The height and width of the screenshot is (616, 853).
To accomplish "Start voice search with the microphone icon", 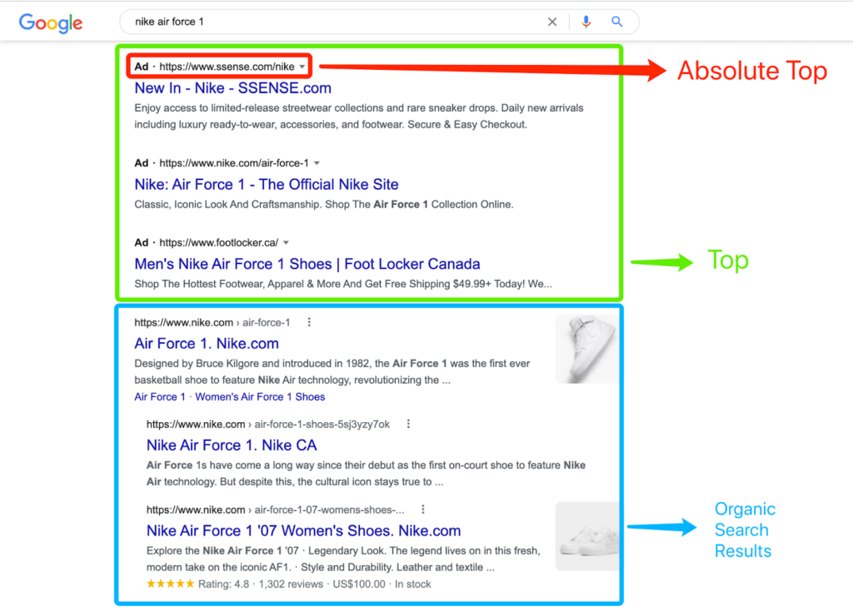I will [586, 22].
